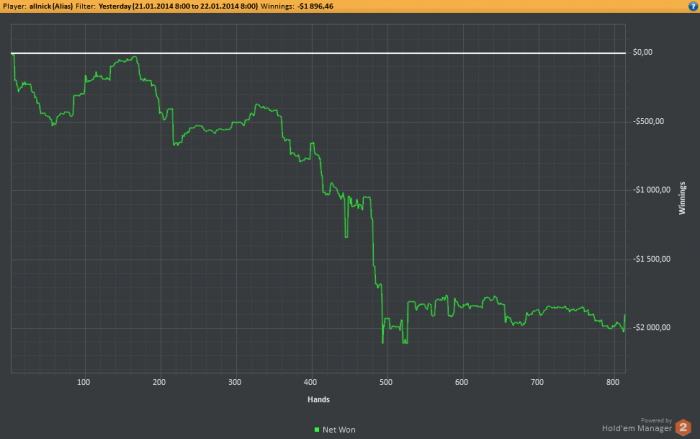Viewport: 700px width, 439px height.
Task: Click the 400 hands axis tick label
Action: [310, 382]
